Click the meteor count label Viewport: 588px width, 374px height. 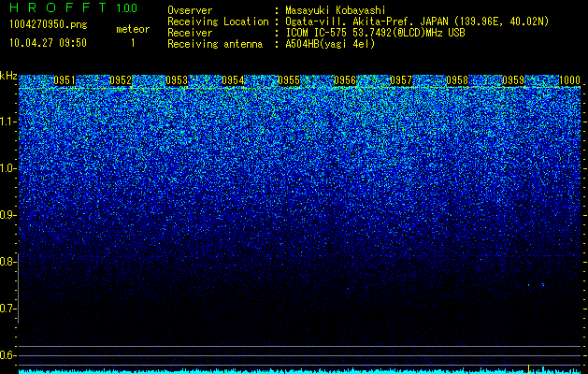tap(133, 29)
